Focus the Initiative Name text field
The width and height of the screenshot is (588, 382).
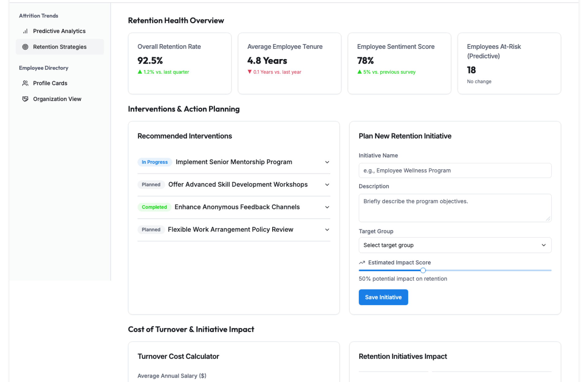455,170
